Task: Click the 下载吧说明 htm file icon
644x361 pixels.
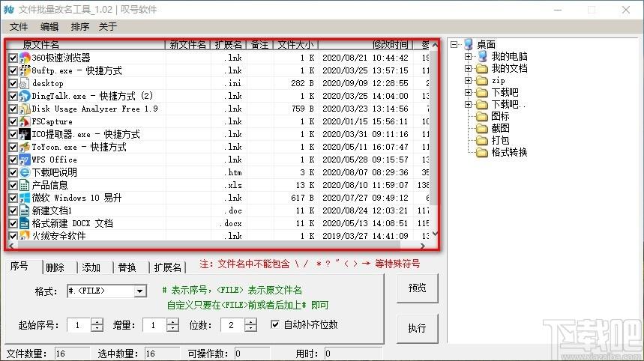Action: (25, 172)
